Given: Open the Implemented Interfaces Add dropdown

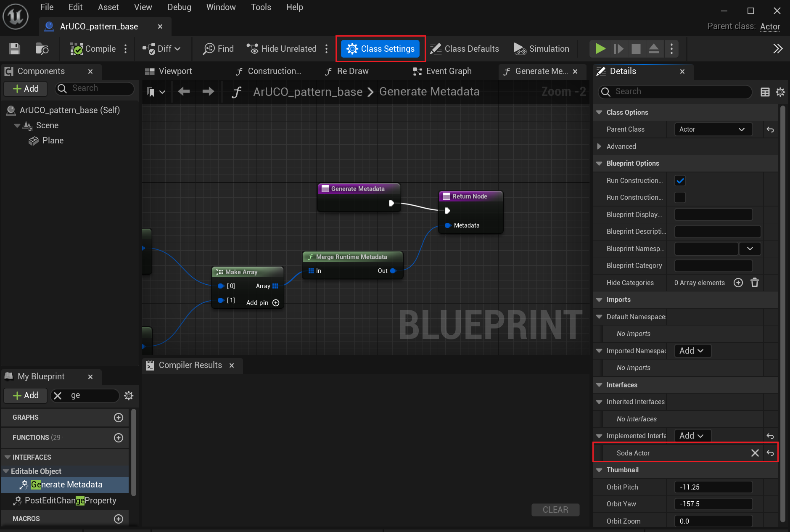Looking at the screenshot, I should [x=692, y=436].
